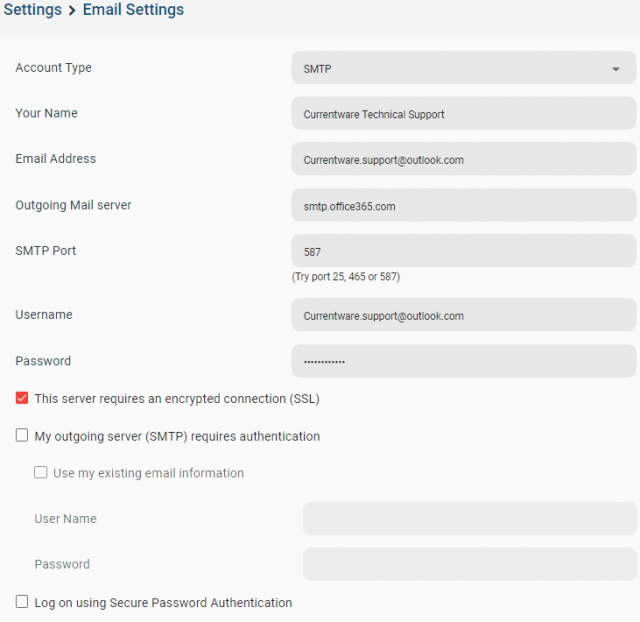This screenshot has width=640, height=622.
Task: Go back to Settings via breadcrumb
Action: coord(33,9)
